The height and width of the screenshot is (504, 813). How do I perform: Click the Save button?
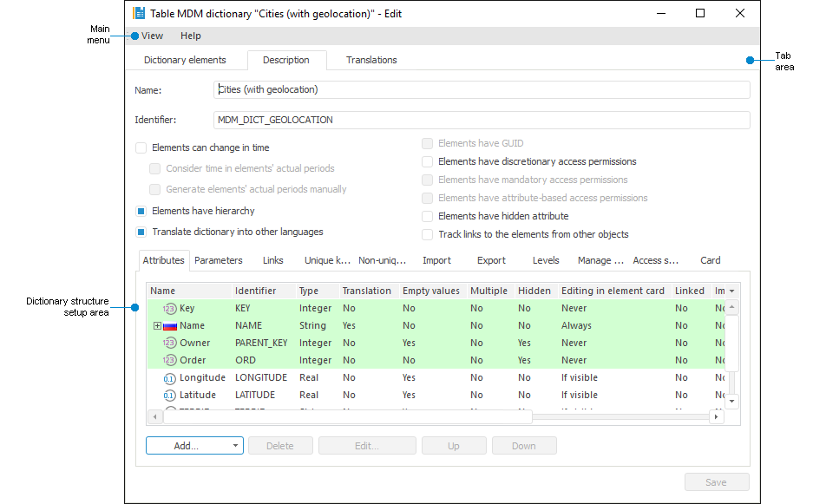pos(716,481)
